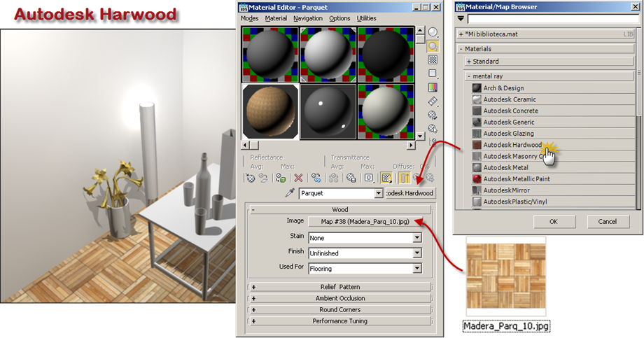Viewport: 644px width, 338px height.
Task: Open the Material menu
Action: [x=276, y=18]
